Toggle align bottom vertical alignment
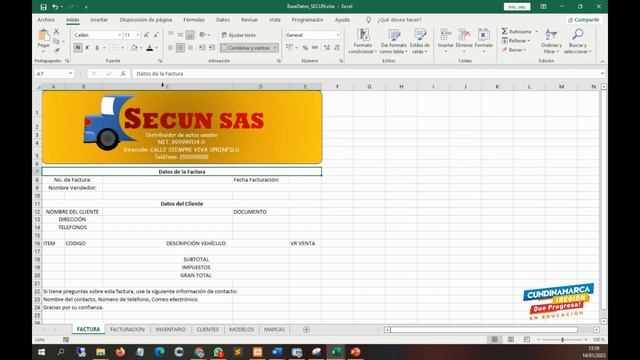The image size is (640, 360). point(190,35)
